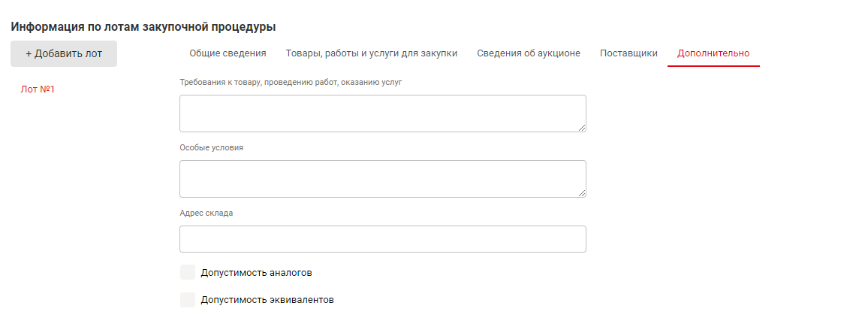Click into the "Особые условия" textarea
Image resolution: width=868 pixels, height=327 pixels.
tap(382, 179)
